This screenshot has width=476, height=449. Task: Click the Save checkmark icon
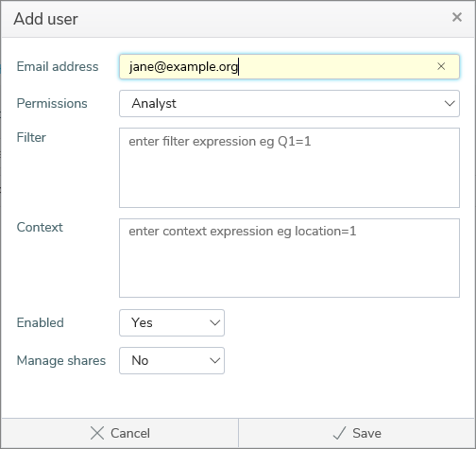click(339, 433)
